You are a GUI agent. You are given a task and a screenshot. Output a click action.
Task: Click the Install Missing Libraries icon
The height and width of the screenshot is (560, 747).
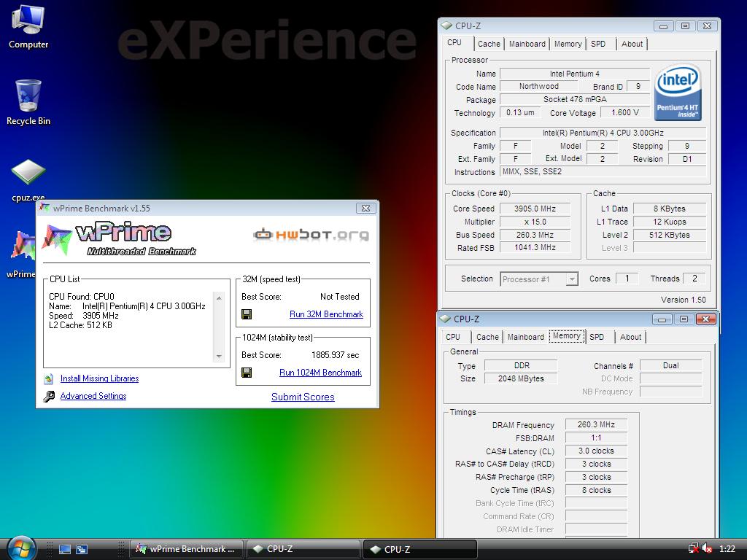(x=49, y=379)
